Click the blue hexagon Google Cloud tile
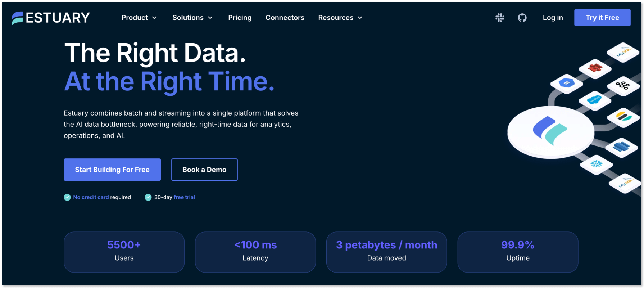Viewport: 644px width, 288px height. pyautogui.click(x=567, y=83)
